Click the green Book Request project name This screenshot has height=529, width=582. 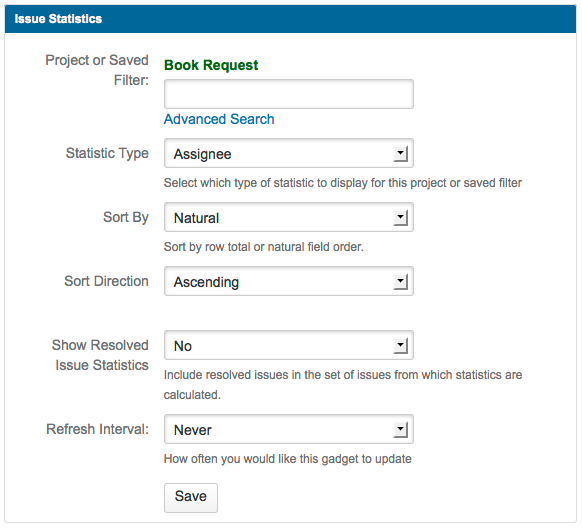click(211, 65)
